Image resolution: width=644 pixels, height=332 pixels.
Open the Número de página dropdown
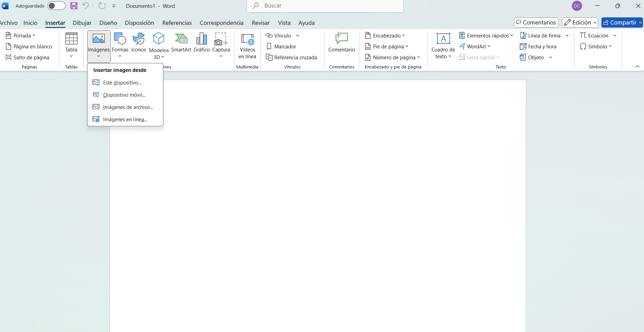point(393,58)
